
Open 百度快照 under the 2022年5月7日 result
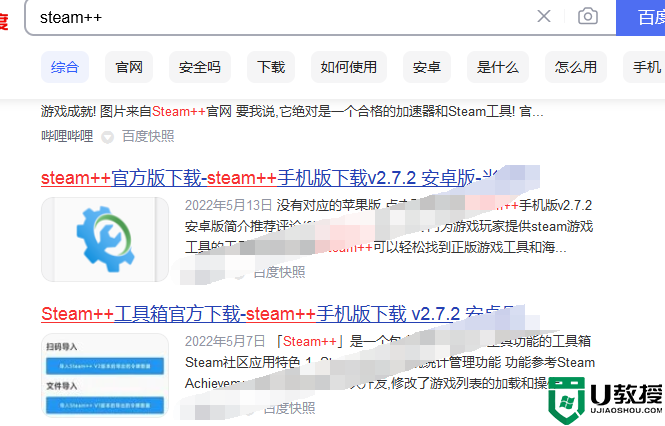click(x=289, y=408)
